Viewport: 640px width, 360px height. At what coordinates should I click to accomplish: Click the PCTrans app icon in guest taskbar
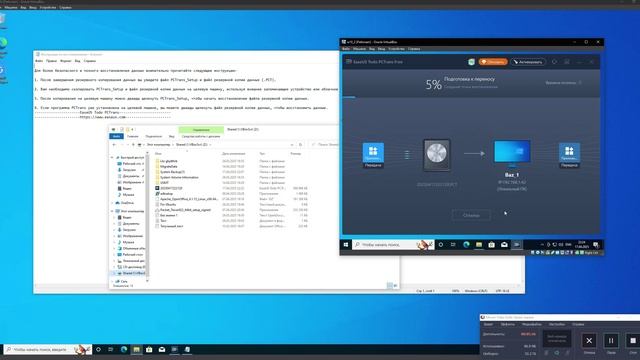tap(517, 244)
